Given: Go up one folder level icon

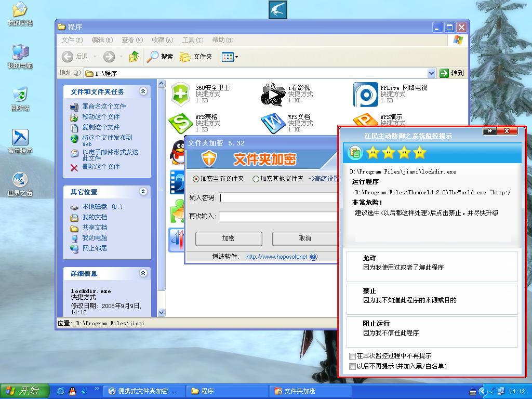Looking at the screenshot, I should [x=134, y=57].
